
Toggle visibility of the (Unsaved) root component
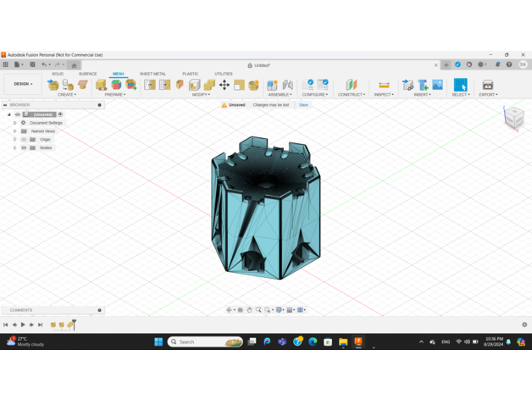click(x=18, y=114)
